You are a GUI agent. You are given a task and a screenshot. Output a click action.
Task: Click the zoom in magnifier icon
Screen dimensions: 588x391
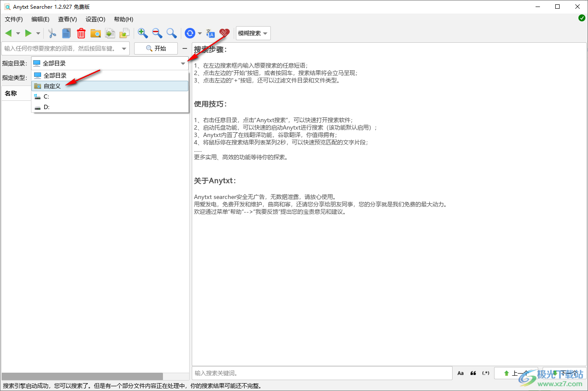coord(143,33)
